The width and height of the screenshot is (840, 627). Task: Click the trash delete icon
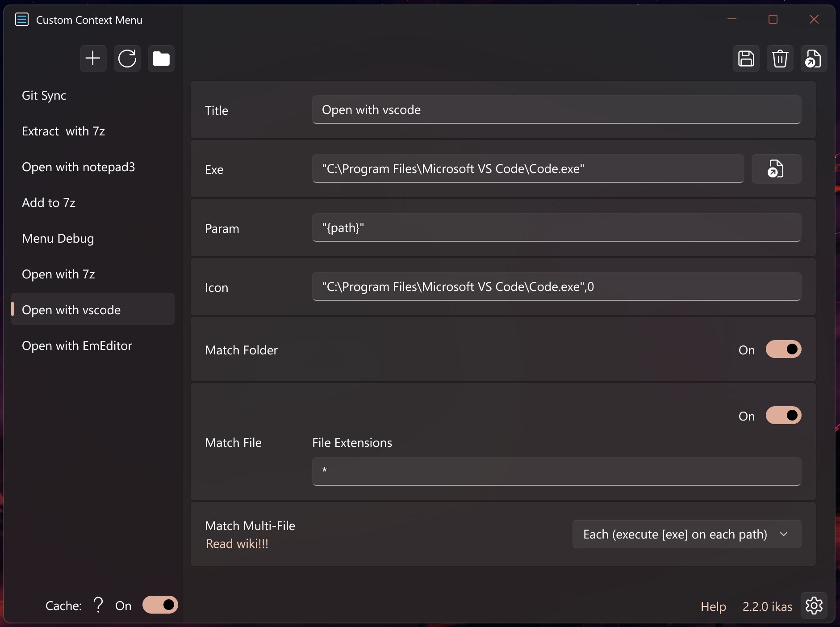(780, 59)
